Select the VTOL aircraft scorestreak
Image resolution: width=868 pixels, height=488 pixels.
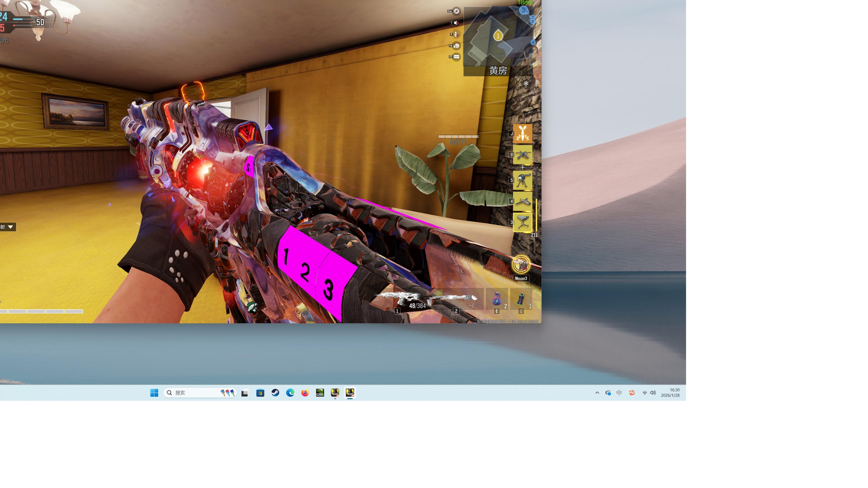click(x=522, y=155)
